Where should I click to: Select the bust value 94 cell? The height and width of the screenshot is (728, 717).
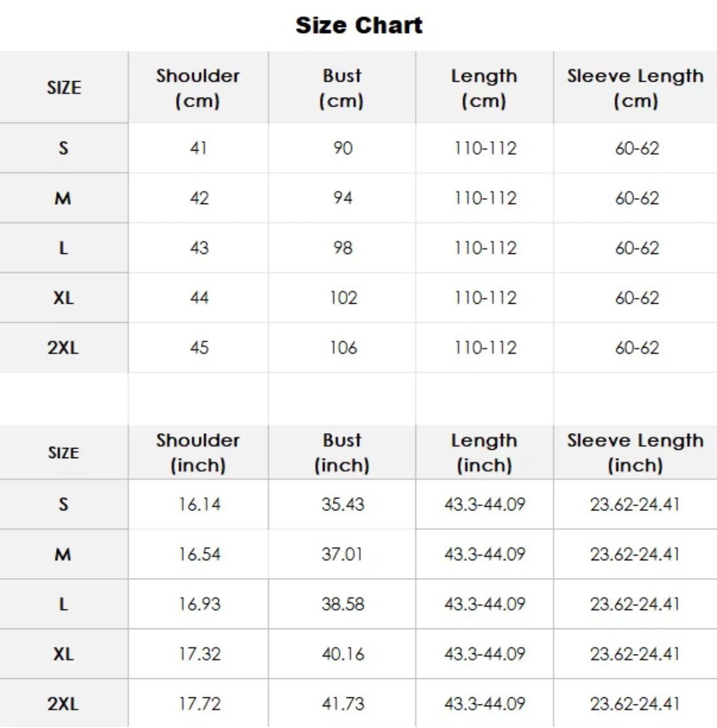click(x=343, y=198)
